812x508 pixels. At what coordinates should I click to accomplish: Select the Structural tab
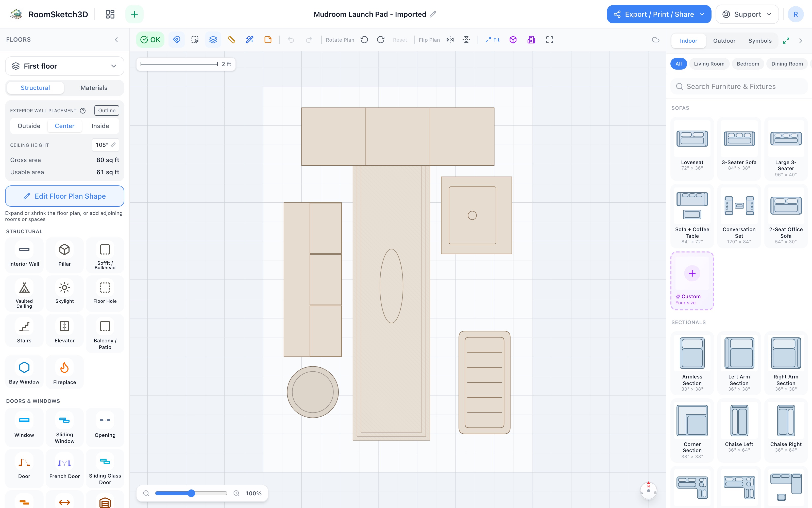[x=35, y=88]
